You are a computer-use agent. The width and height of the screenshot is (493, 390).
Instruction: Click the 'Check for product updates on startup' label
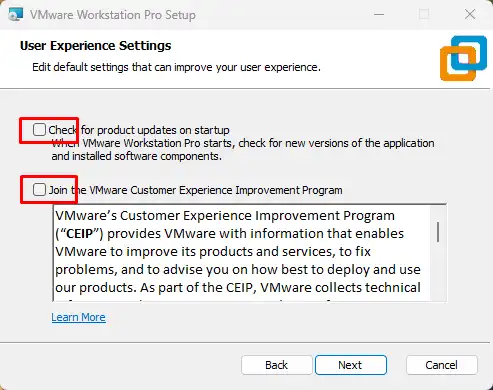pyautogui.click(x=139, y=130)
